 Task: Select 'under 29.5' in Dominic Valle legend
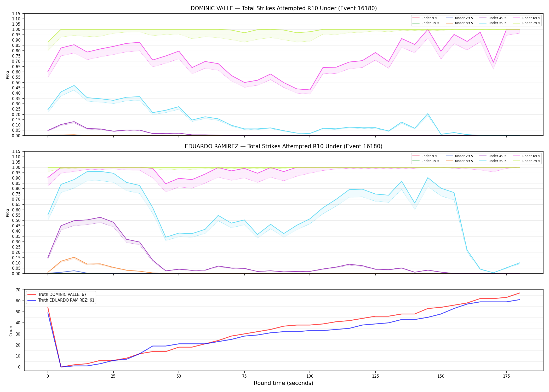point(464,18)
